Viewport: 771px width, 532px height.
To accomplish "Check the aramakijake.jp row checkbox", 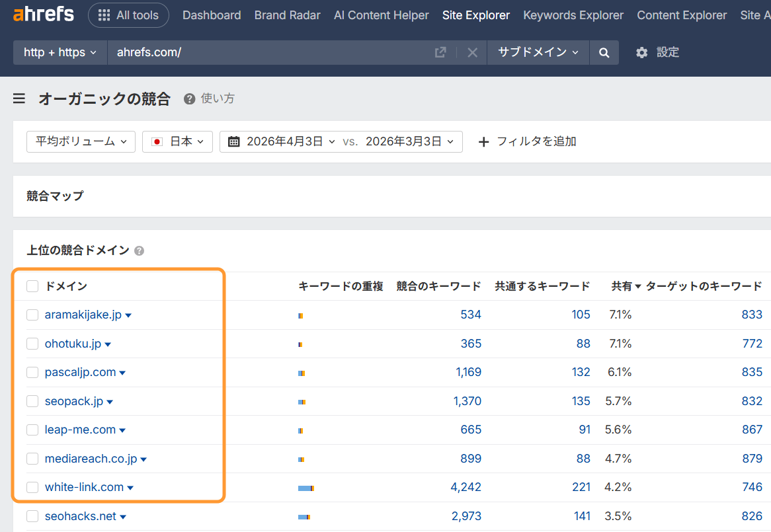I will point(32,315).
